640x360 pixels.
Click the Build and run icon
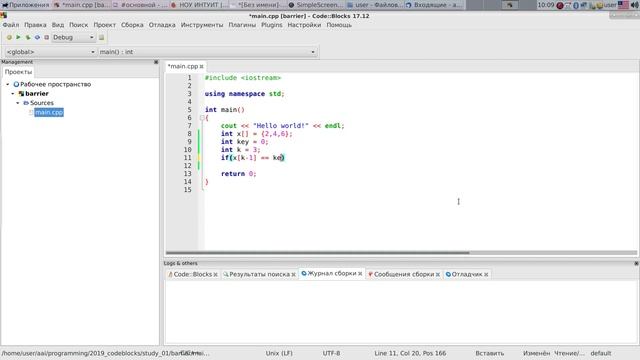28,37
